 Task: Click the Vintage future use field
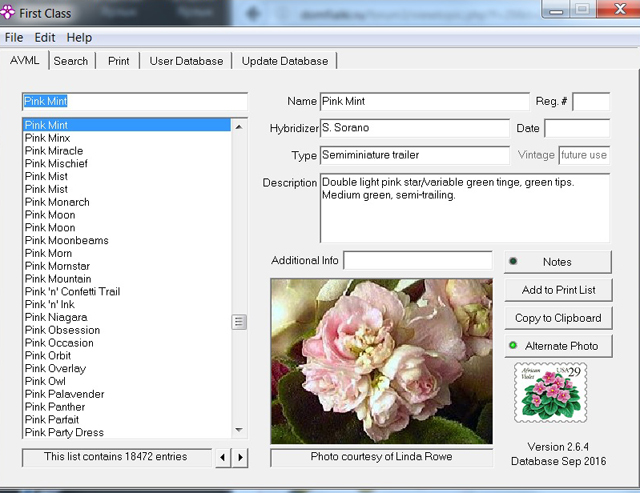[x=584, y=155]
